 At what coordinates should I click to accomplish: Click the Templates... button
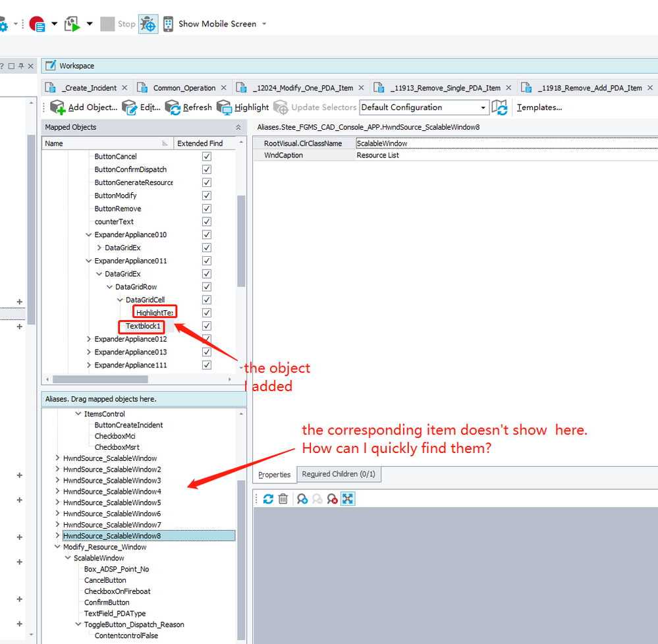[x=539, y=107]
